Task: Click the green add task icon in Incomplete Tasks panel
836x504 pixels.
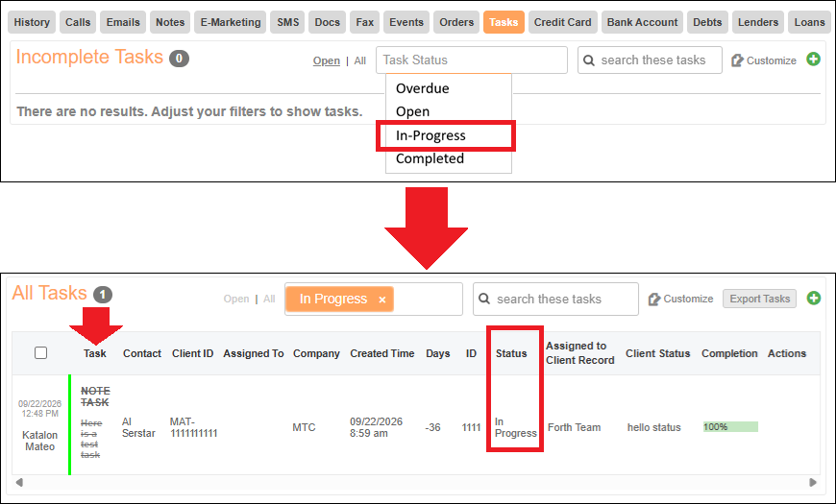Action: click(x=813, y=60)
